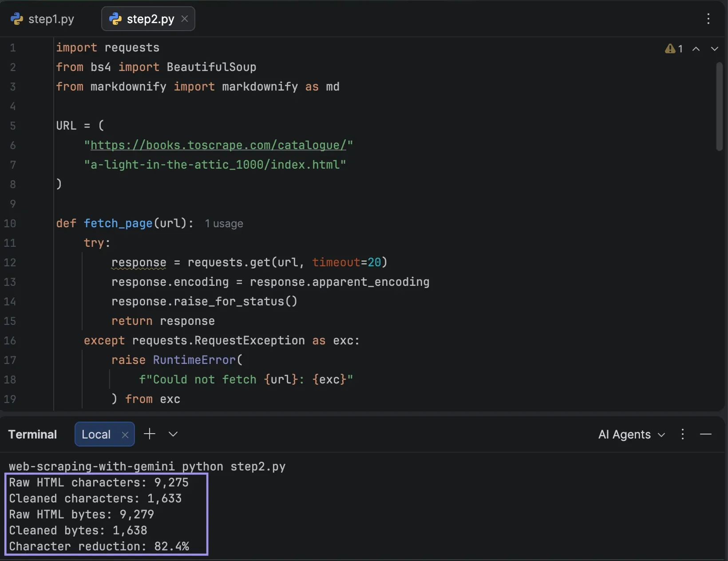The image size is (728, 561).
Task: Go to next highlighted problem arrow
Action: pyautogui.click(x=714, y=49)
